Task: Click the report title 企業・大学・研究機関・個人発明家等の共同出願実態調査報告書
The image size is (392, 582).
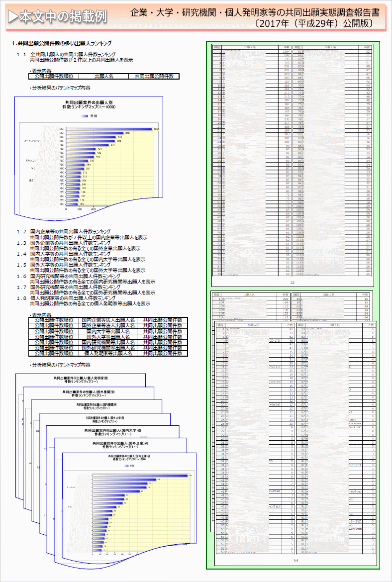Action: (255, 13)
